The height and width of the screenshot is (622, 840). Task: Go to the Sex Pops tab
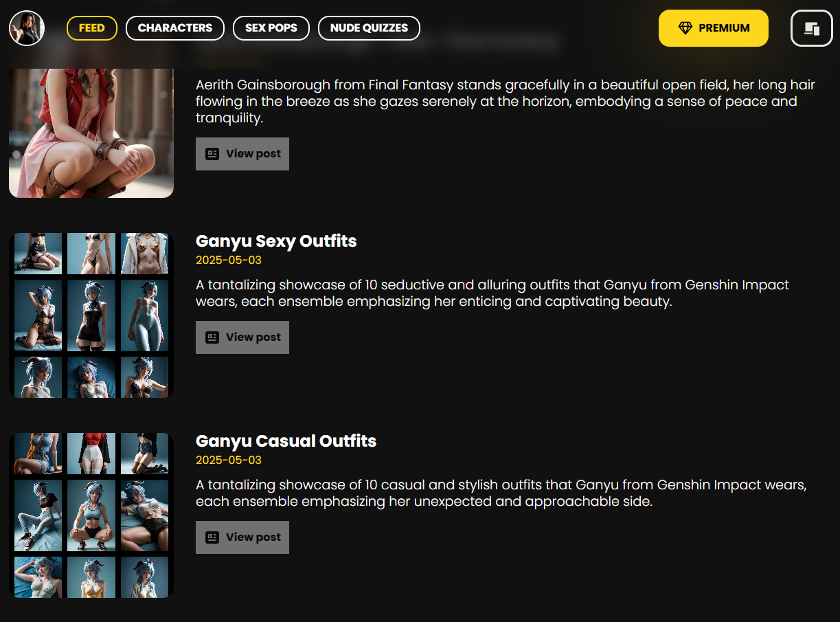[x=271, y=28]
